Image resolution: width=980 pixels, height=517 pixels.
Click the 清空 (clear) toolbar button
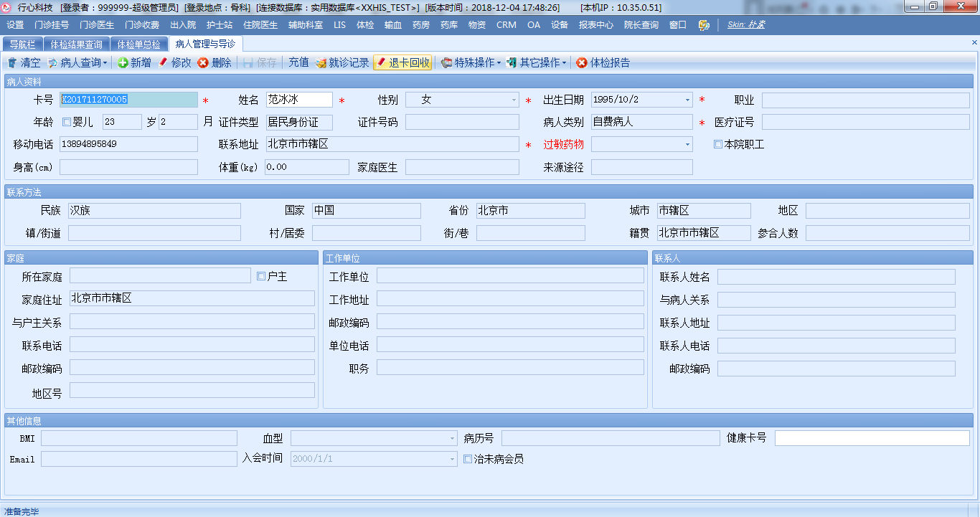pos(24,63)
